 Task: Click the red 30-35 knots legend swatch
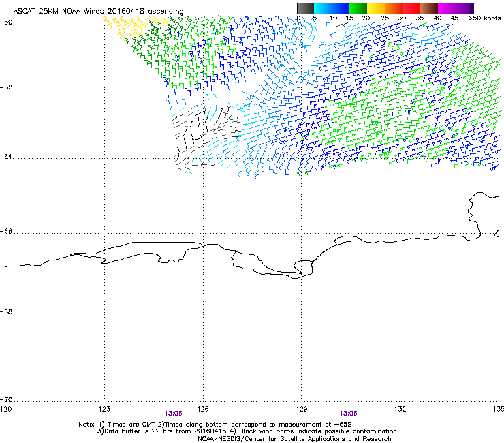(x=411, y=8)
